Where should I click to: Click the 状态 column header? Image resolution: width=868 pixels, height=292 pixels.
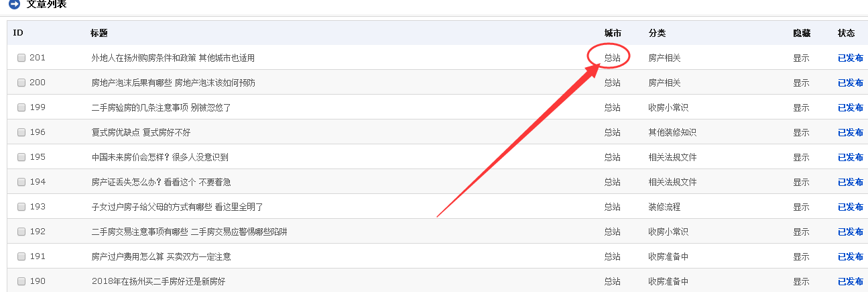(846, 33)
